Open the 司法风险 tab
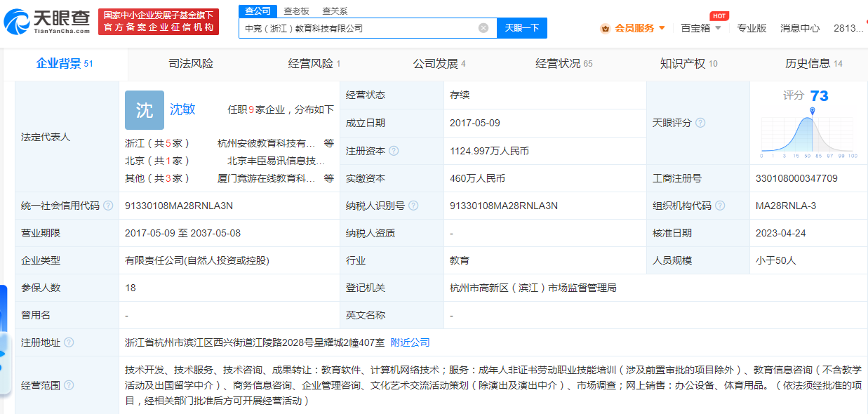Image resolution: width=868 pixels, height=414 pixels. (x=191, y=64)
